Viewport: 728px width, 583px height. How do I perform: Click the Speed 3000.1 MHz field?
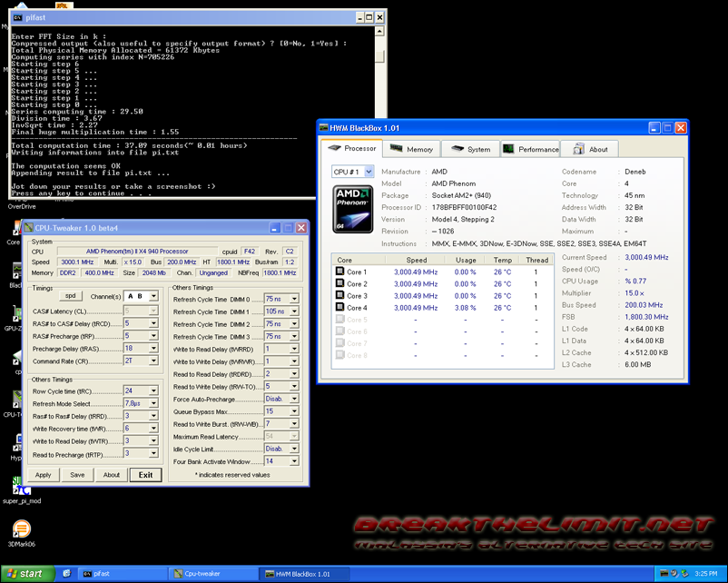pos(77,262)
